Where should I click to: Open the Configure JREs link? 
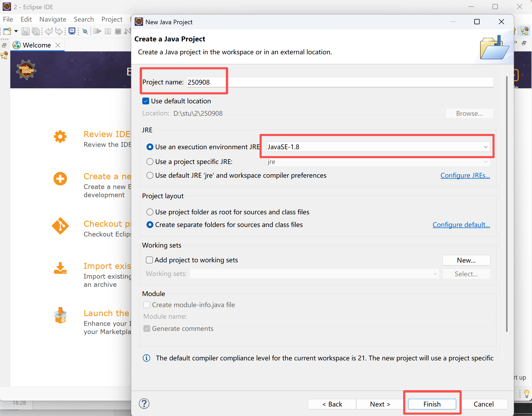click(x=465, y=176)
